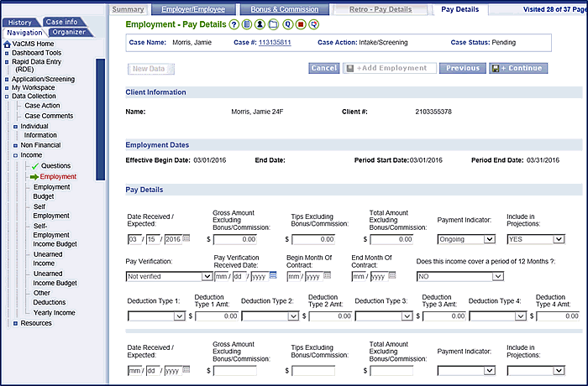Viewport: 588px width, 386px height.
Task: Click the +Add Employment button
Action: click(389, 68)
